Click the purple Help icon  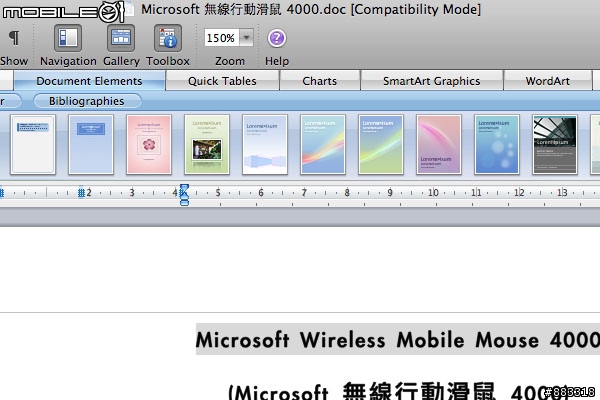click(277, 38)
